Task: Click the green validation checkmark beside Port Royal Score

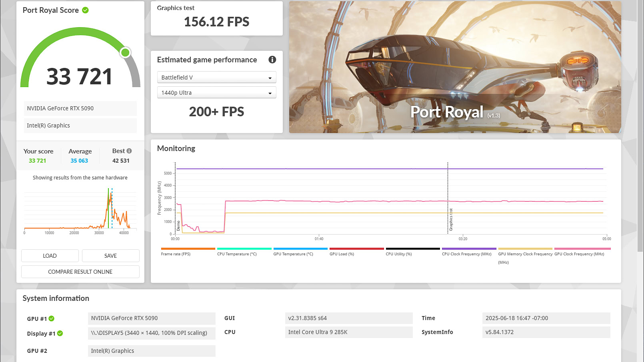Action: click(85, 10)
